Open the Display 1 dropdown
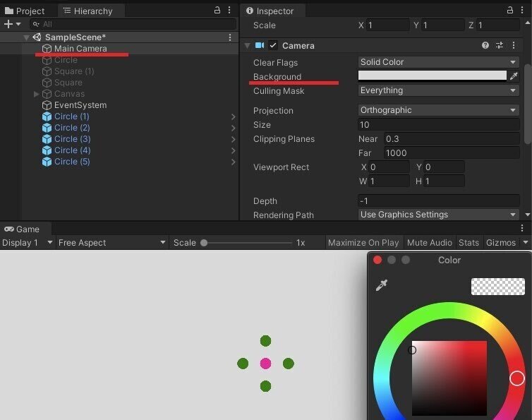Screen dimensions: 532x420 (x=27, y=243)
